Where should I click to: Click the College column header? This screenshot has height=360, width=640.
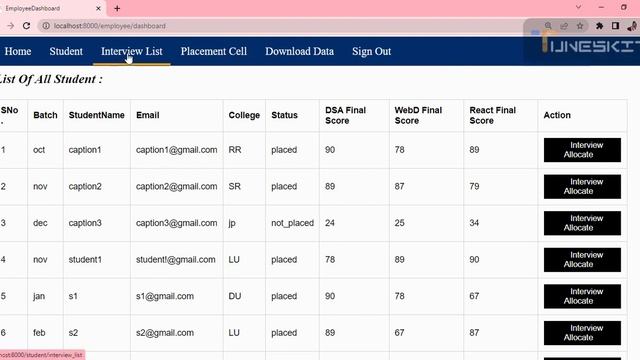click(x=244, y=115)
